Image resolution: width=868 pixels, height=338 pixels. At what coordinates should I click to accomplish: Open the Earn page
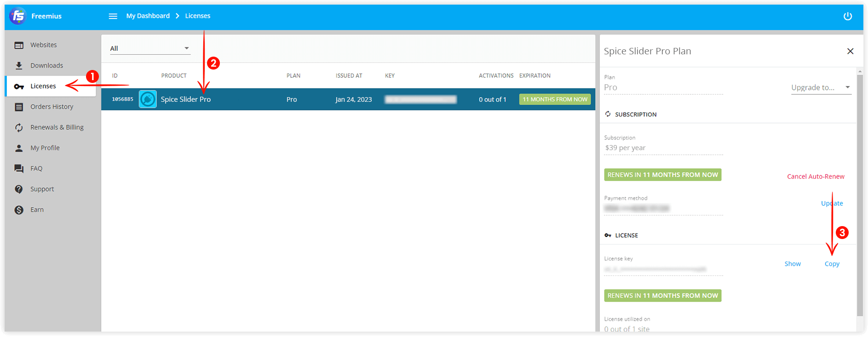tap(51, 210)
